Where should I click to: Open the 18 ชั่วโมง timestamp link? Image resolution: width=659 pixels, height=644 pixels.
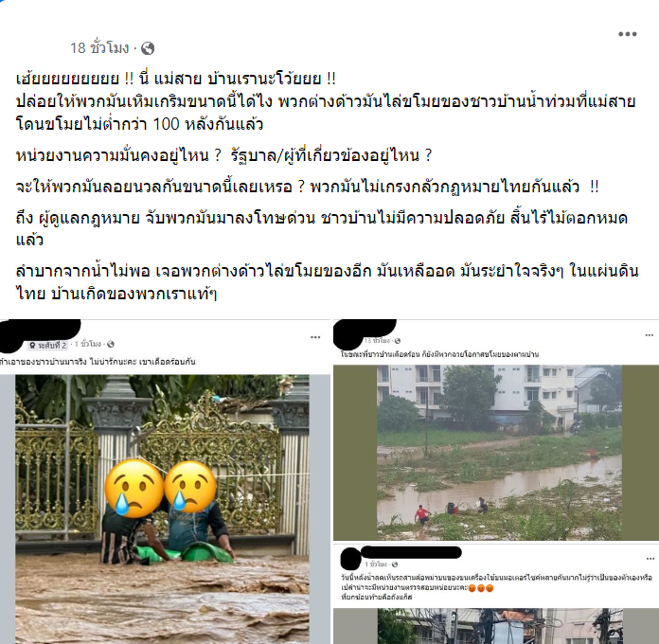click(x=99, y=48)
